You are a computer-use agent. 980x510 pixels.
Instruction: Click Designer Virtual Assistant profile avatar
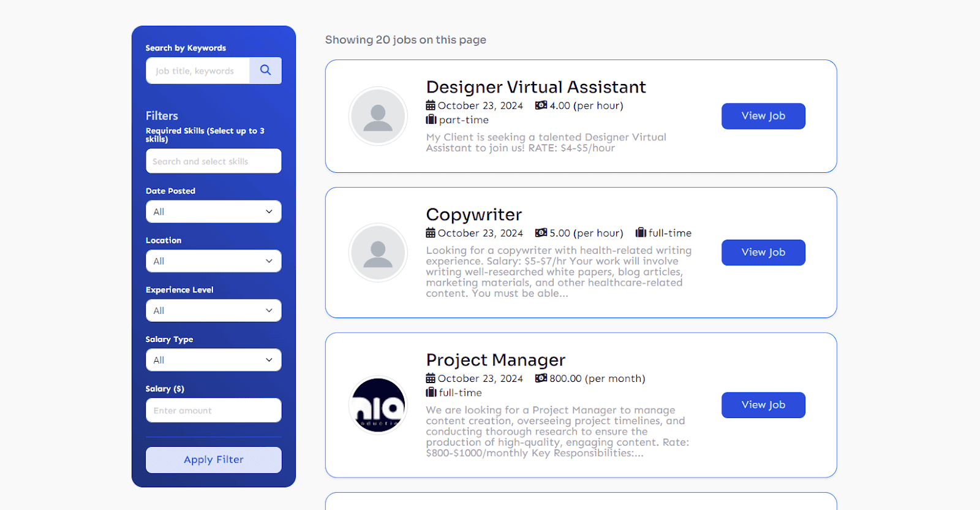[x=378, y=116]
